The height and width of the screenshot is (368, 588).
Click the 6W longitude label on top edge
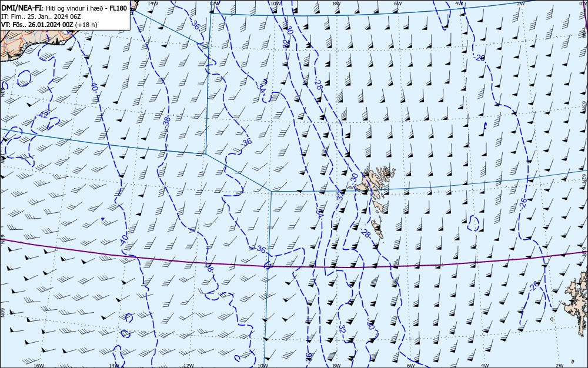click(x=398, y=4)
